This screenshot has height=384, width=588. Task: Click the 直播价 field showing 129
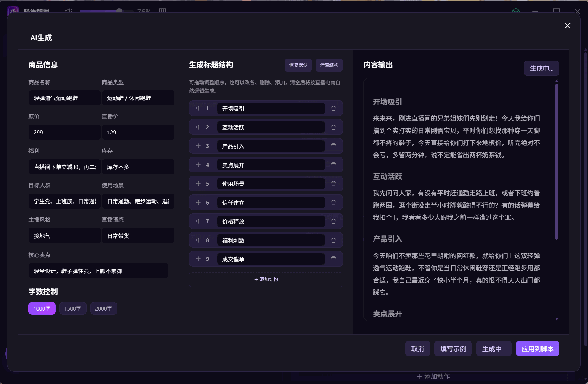(138, 132)
